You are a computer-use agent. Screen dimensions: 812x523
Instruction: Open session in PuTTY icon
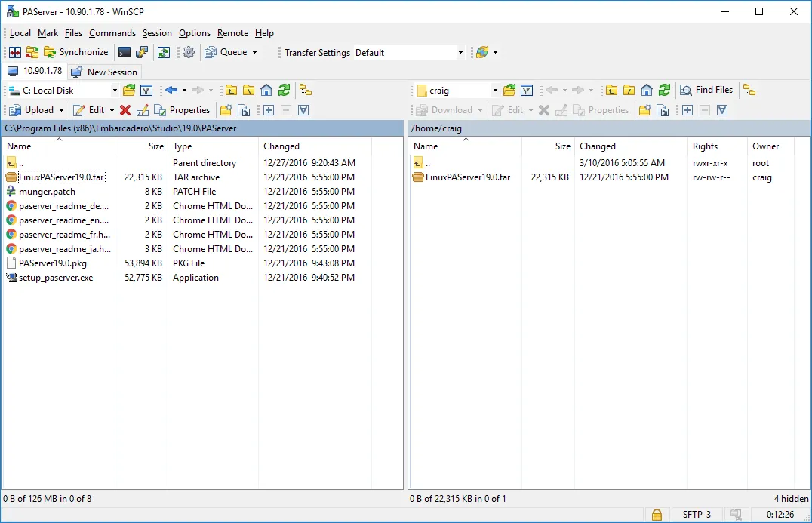[x=141, y=52]
